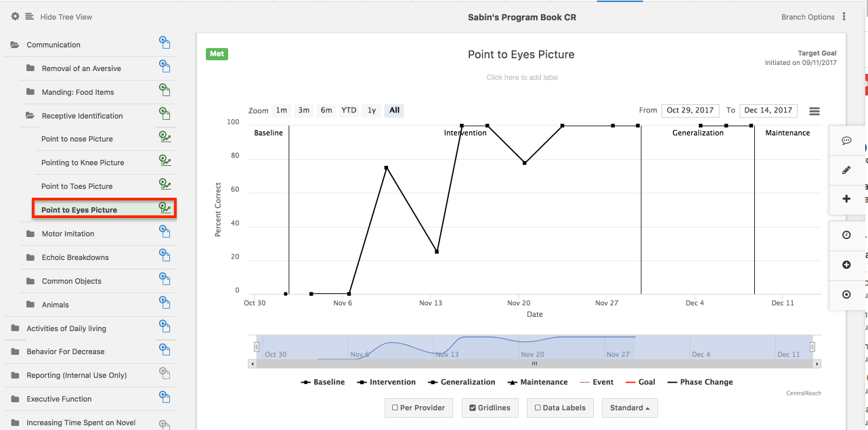
Task: Click add icon for Removal of an Aversive
Action: [x=164, y=66]
